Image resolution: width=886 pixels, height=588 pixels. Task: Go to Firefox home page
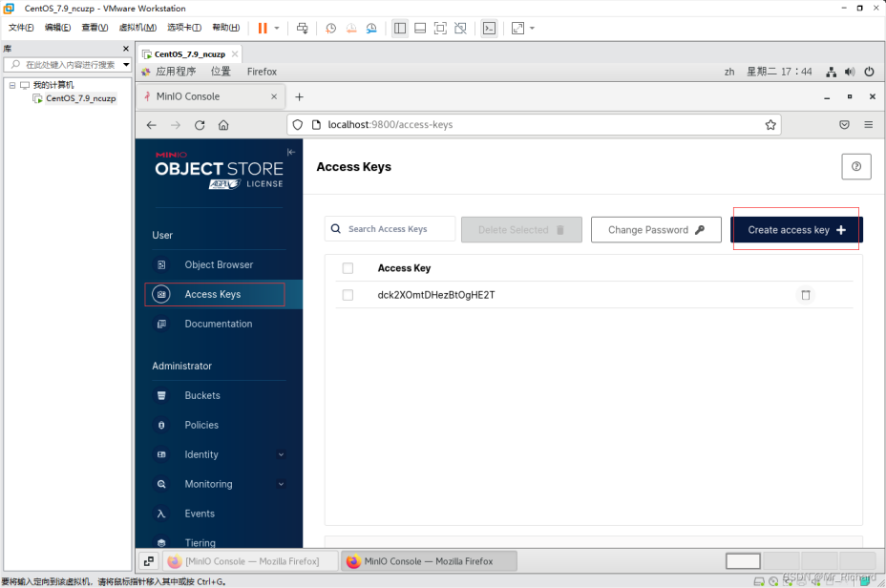click(x=223, y=125)
